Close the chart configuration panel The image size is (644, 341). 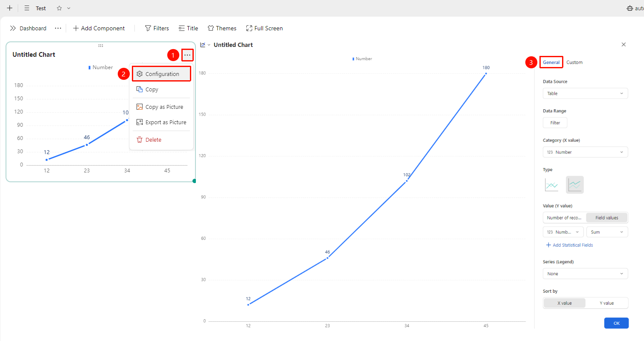pos(624,44)
